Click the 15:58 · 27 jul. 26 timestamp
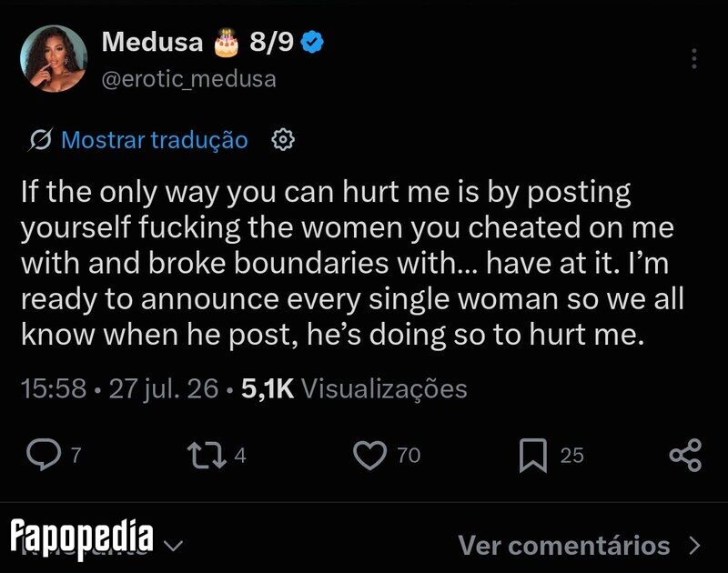Viewport: 728px width, 573px height. tap(119, 388)
